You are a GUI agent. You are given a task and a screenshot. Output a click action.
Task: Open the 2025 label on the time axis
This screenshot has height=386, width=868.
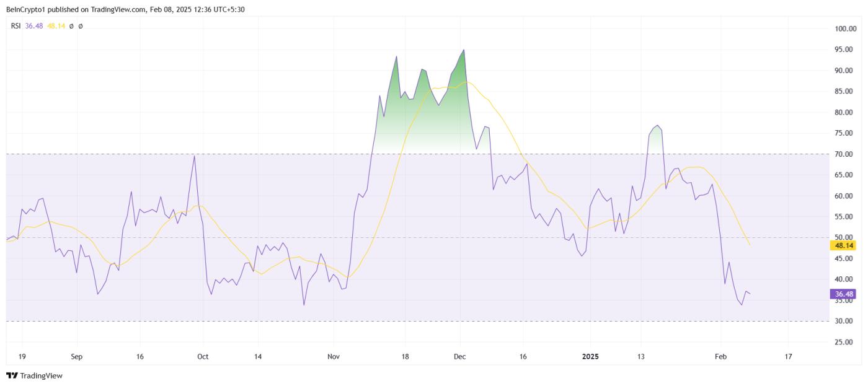pyautogui.click(x=589, y=356)
